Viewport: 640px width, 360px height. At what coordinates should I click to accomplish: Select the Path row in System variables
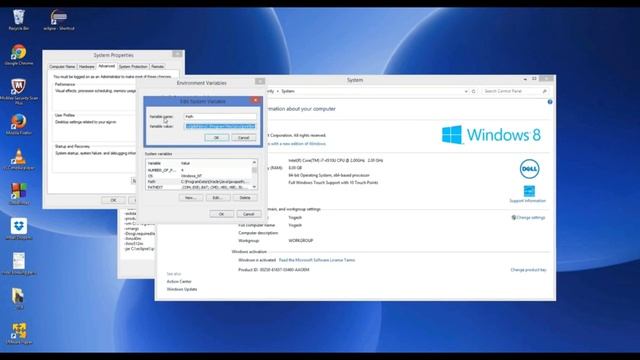pyautogui.click(x=199, y=181)
